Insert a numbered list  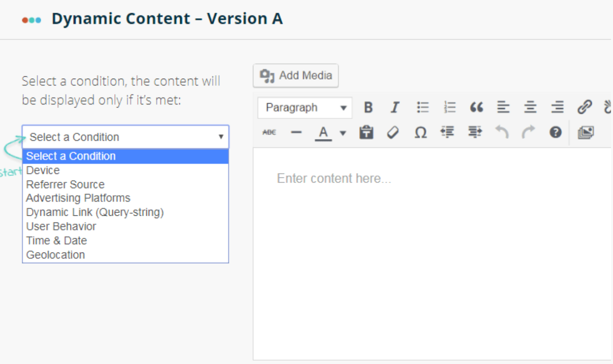(450, 107)
